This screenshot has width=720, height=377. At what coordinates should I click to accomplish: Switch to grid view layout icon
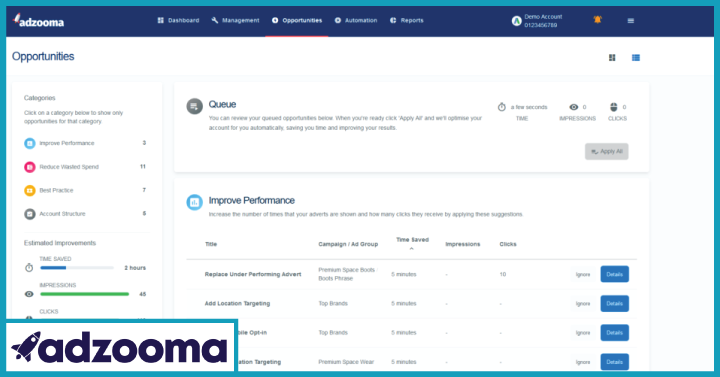(x=612, y=57)
